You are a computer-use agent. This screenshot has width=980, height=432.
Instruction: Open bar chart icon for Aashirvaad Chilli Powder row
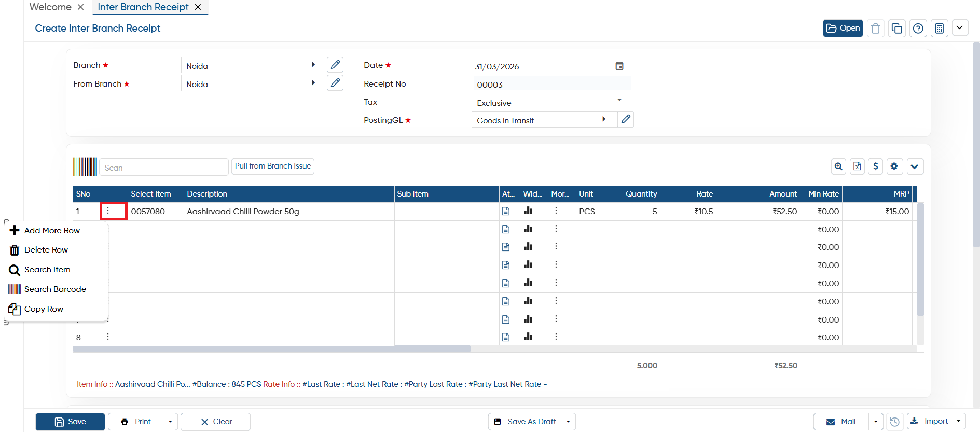tap(528, 211)
